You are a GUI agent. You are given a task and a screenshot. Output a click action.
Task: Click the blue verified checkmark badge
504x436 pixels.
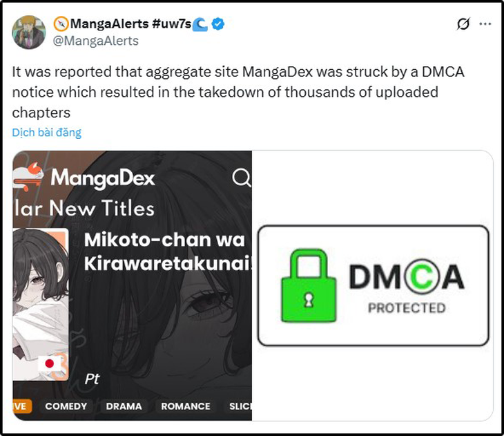218,25
